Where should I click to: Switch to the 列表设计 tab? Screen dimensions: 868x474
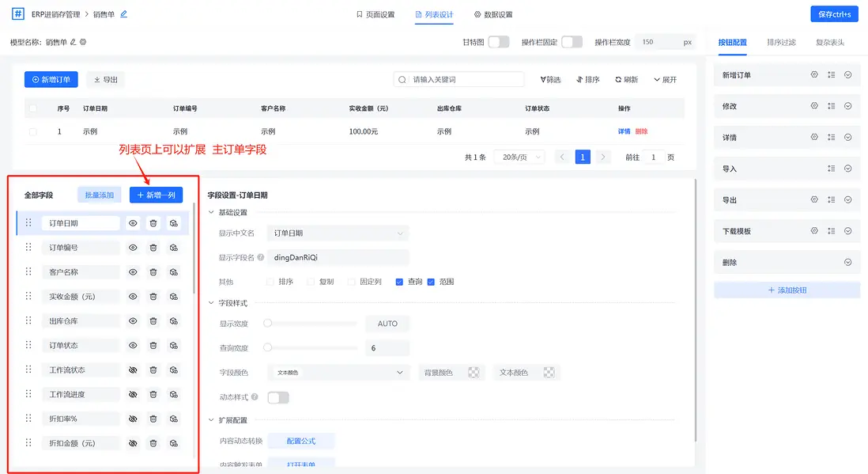(434, 14)
